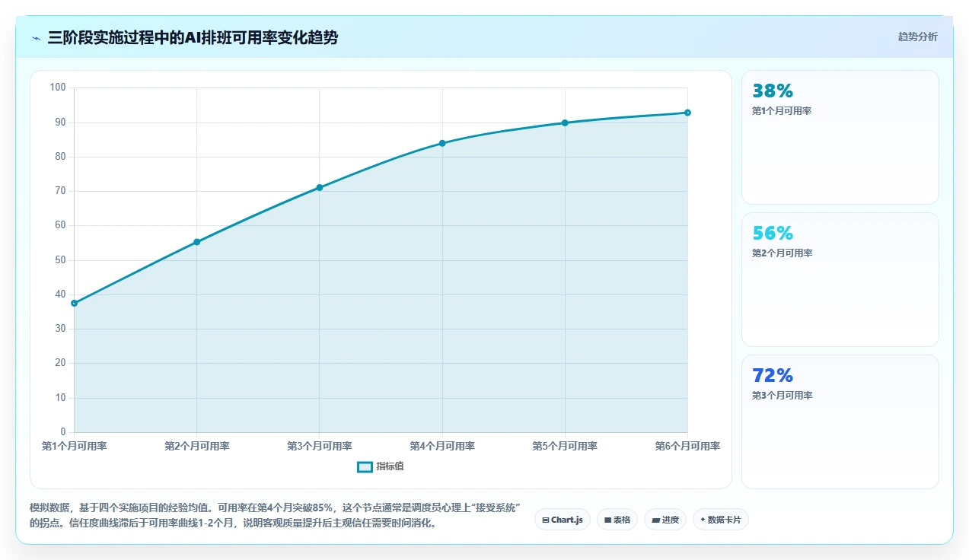Select the 进度 tag
The height and width of the screenshot is (560, 969).
(665, 520)
